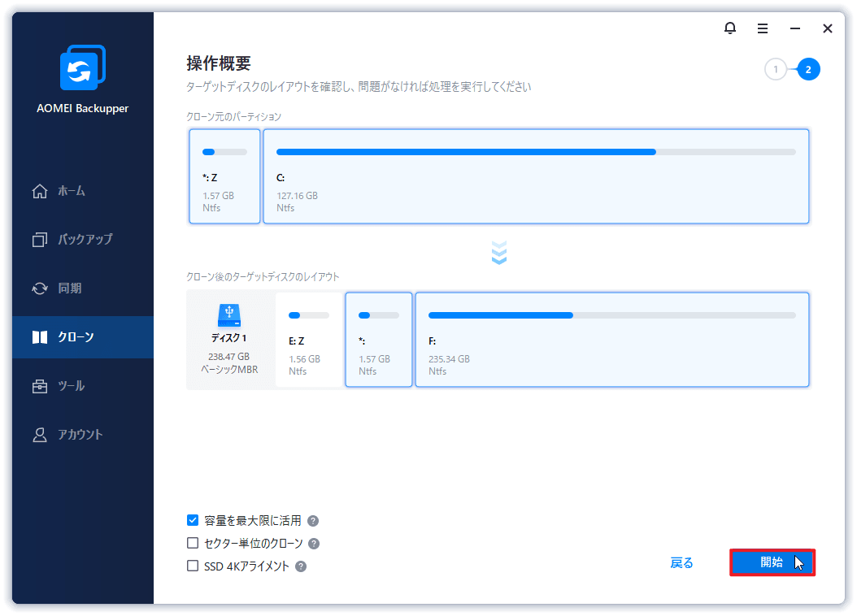857x616 pixels.
Task: Disable the 容量を最大限に活用 option
Action: 192,520
